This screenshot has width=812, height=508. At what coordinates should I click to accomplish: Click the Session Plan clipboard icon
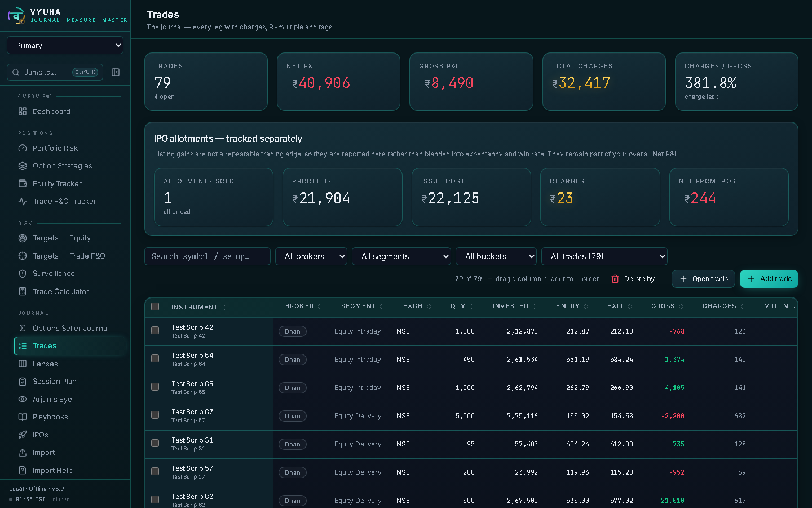[x=23, y=382]
